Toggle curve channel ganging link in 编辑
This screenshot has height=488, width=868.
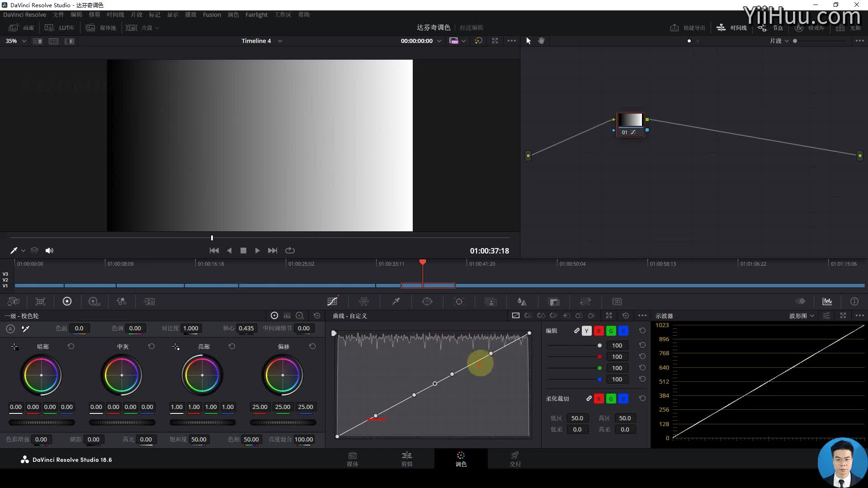[x=576, y=331]
